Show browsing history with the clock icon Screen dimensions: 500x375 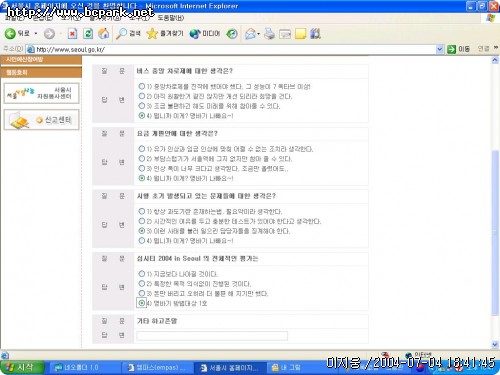coord(232,34)
